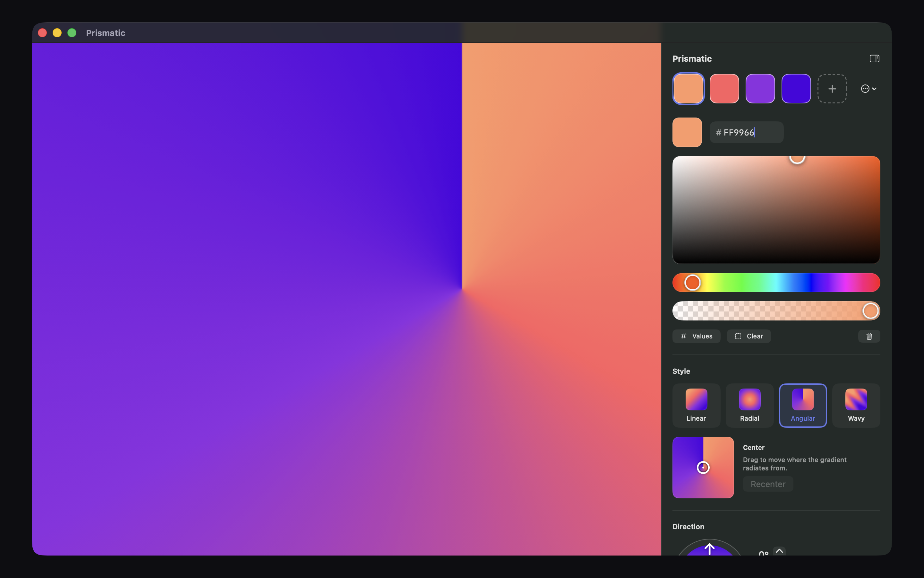
Task: Click the opacity slider handle
Action: point(870,311)
